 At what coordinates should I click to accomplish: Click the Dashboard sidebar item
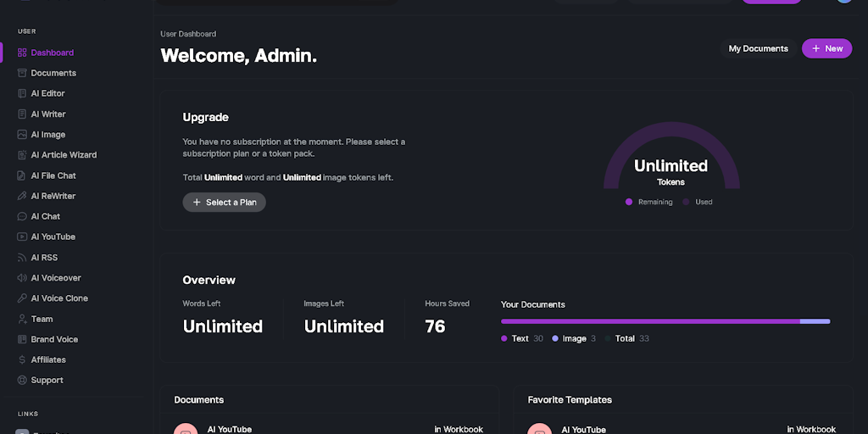click(x=52, y=53)
